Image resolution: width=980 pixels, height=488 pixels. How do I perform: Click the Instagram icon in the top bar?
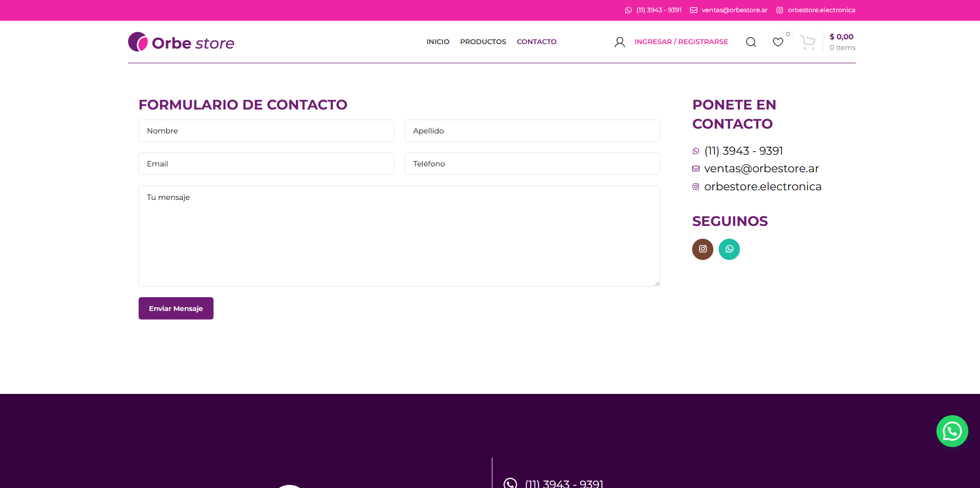[780, 10]
